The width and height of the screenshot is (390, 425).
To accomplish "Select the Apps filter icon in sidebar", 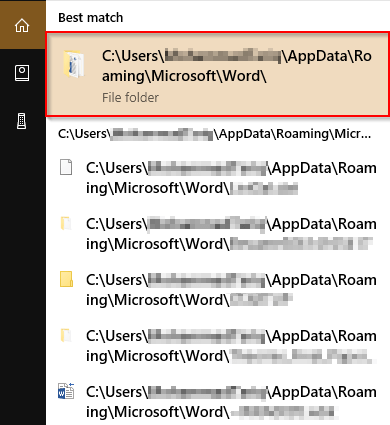I will pos(22,73).
